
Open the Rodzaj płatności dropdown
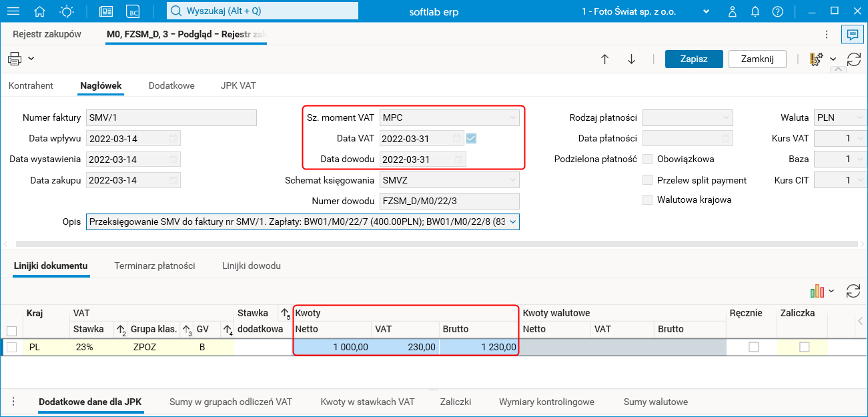click(726, 118)
